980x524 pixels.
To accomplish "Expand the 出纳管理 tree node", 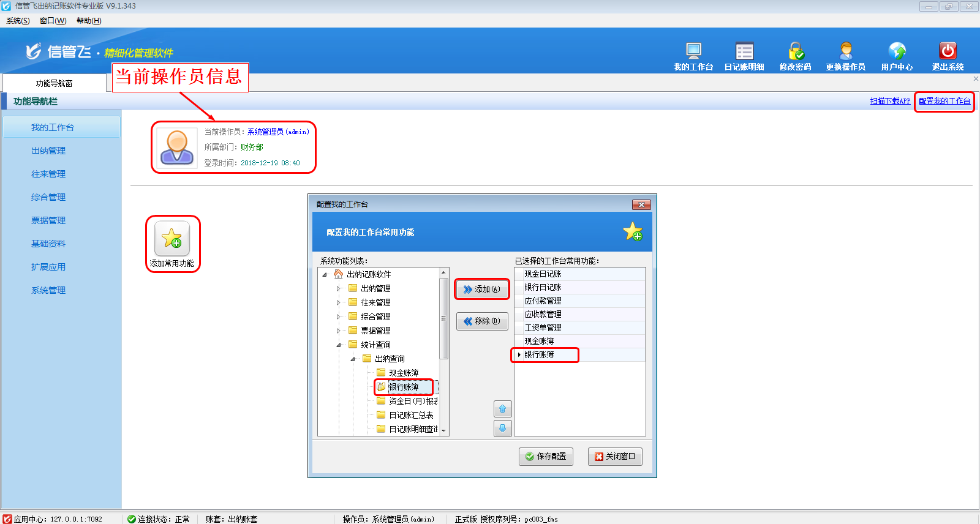I will (338, 288).
